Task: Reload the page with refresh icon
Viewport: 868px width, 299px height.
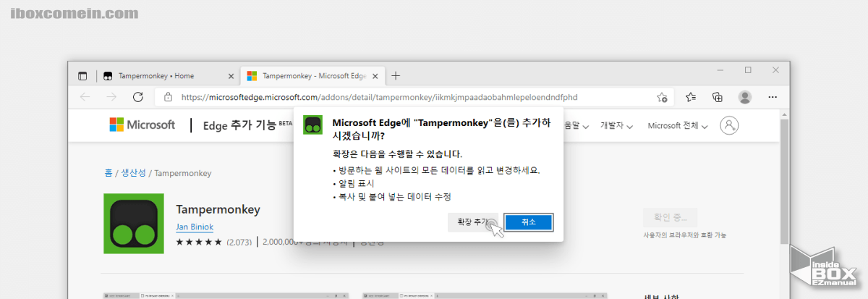Action: tap(137, 97)
